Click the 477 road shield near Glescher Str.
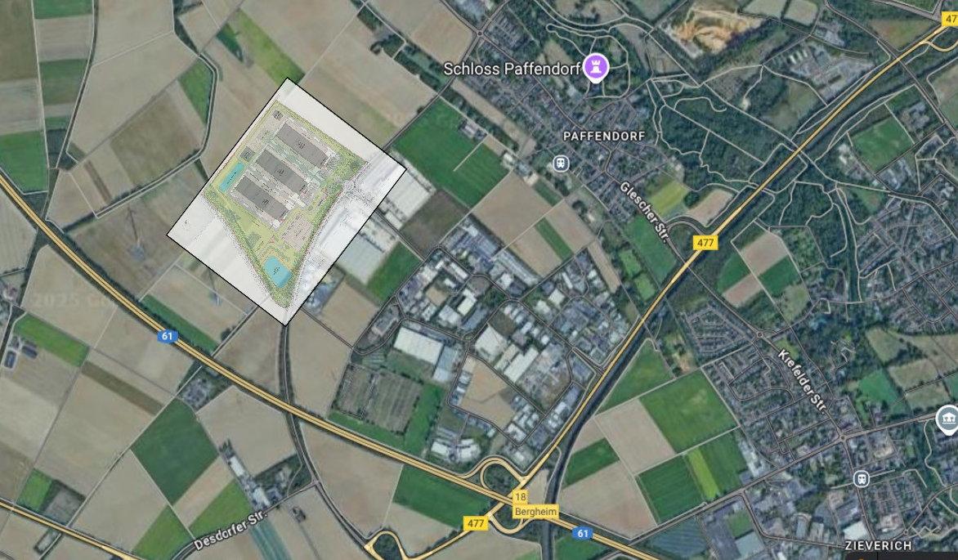The image size is (958, 560). 705,243
